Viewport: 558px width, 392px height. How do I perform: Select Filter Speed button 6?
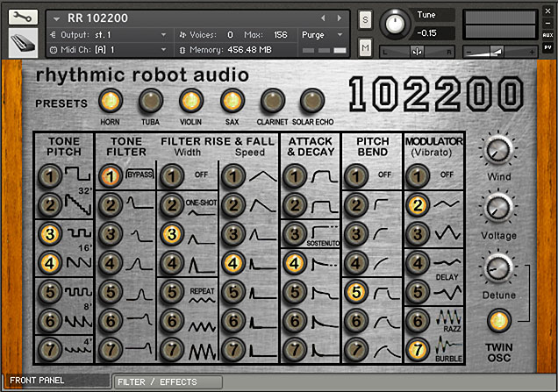233,321
